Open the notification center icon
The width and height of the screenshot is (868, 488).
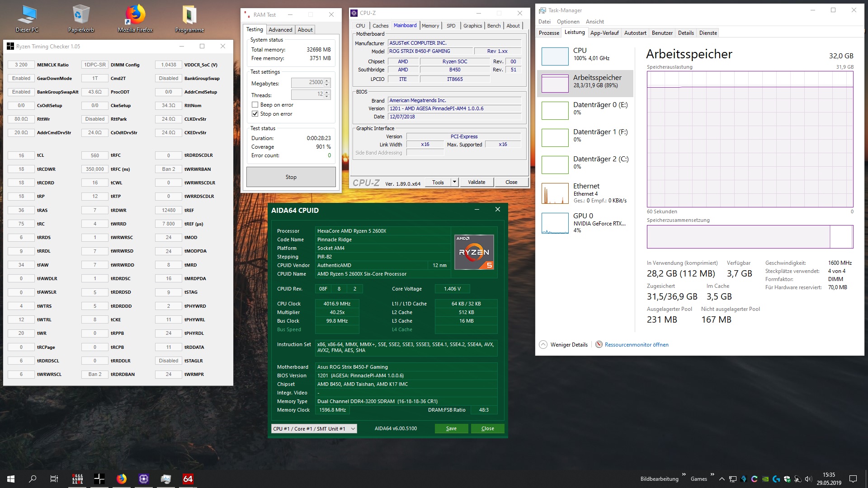point(853,479)
